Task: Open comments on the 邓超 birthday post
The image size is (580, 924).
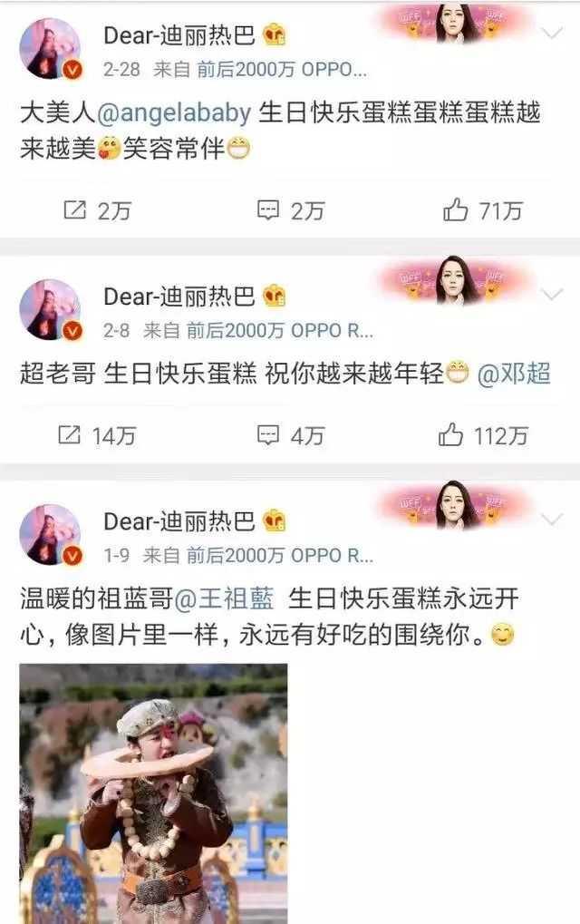Action: click(x=291, y=435)
